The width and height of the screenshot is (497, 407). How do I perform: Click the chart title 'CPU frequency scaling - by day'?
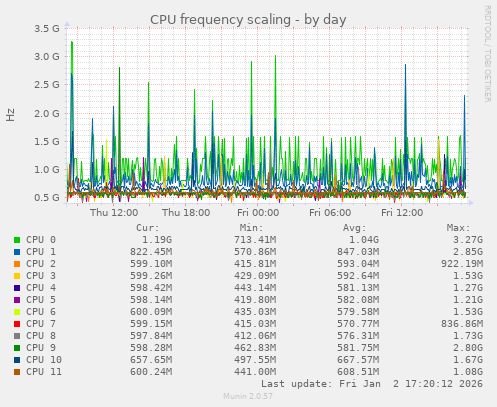(x=248, y=20)
